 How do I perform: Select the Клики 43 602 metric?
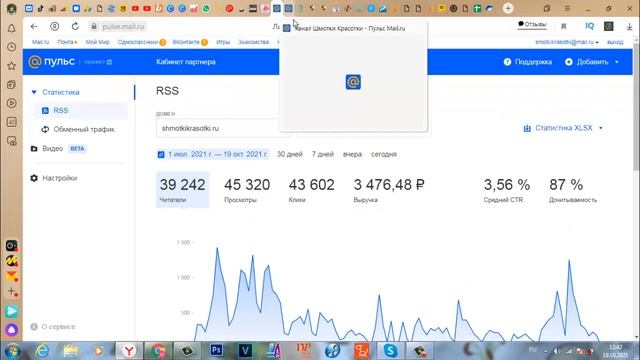[311, 190]
